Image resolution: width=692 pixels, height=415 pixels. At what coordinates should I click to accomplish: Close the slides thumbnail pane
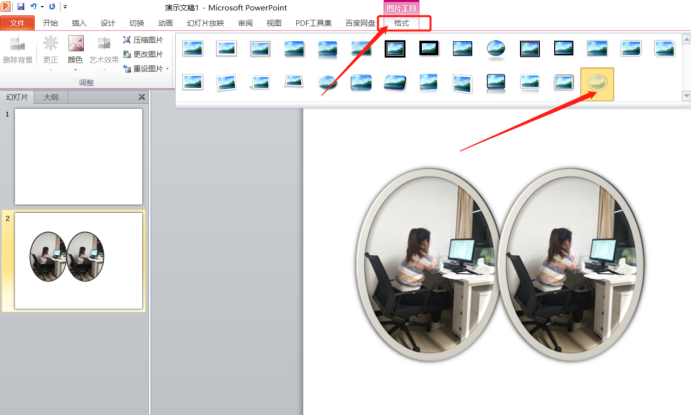pyautogui.click(x=142, y=97)
